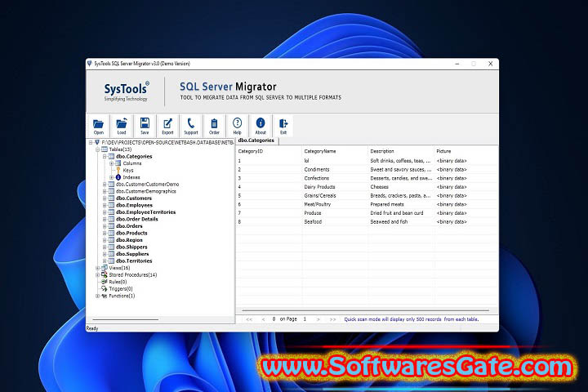The height and width of the screenshot is (392, 588).
Task: Select dbo.Region in tree
Action: [x=129, y=240]
